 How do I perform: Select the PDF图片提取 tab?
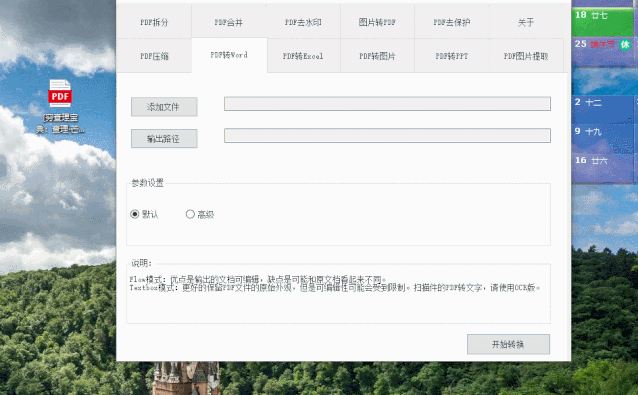tap(526, 56)
